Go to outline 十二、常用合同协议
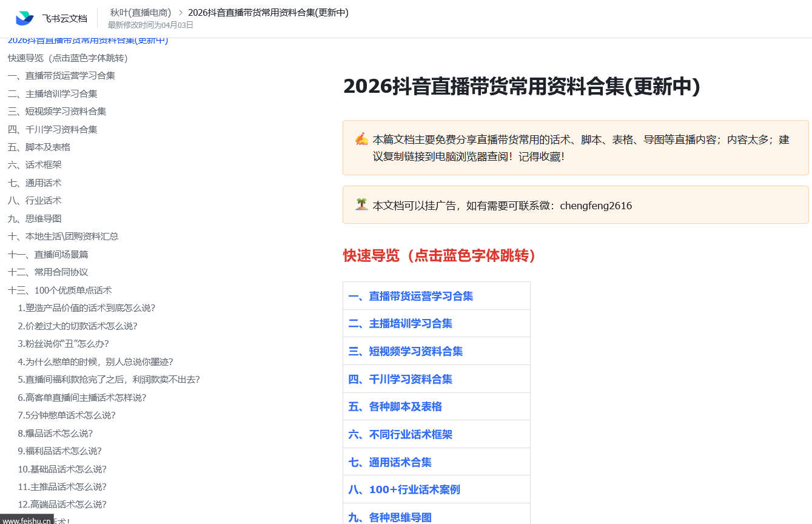Viewport: 812px width, 524px height. coord(48,272)
